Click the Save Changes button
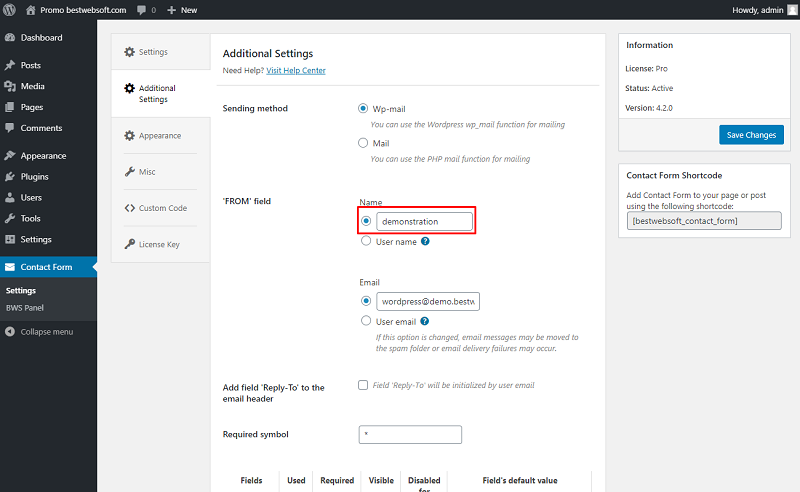 click(751, 135)
